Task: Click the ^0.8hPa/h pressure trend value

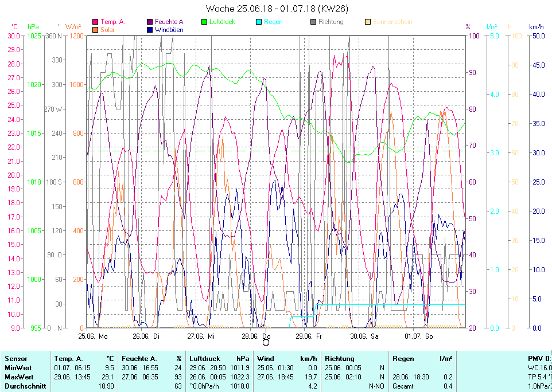Action: [x=204, y=386]
